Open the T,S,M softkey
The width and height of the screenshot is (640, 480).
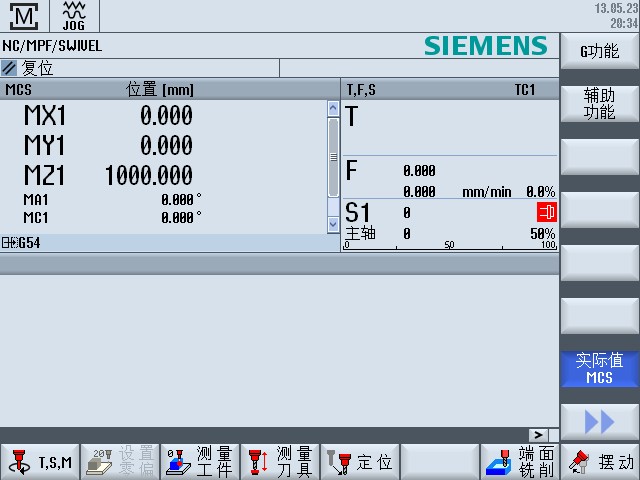(x=40, y=462)
